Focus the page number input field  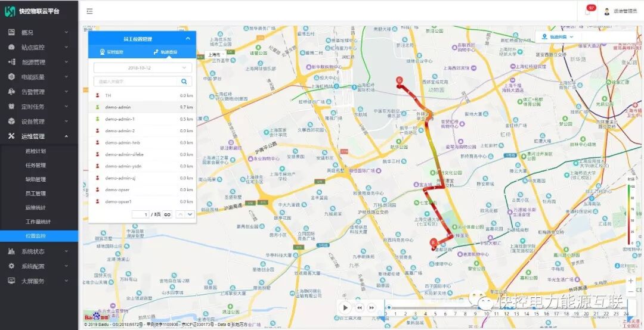pos(141,214)
